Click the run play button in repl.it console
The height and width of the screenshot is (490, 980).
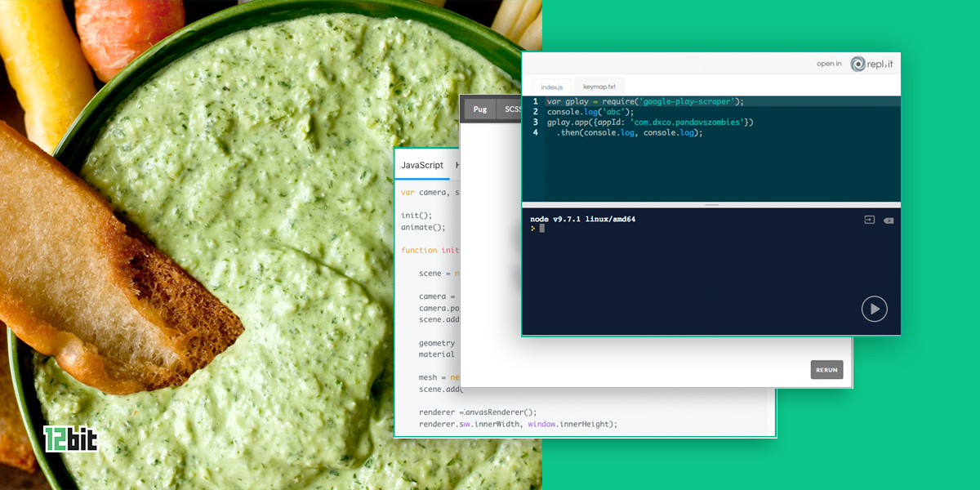[875, 309]
